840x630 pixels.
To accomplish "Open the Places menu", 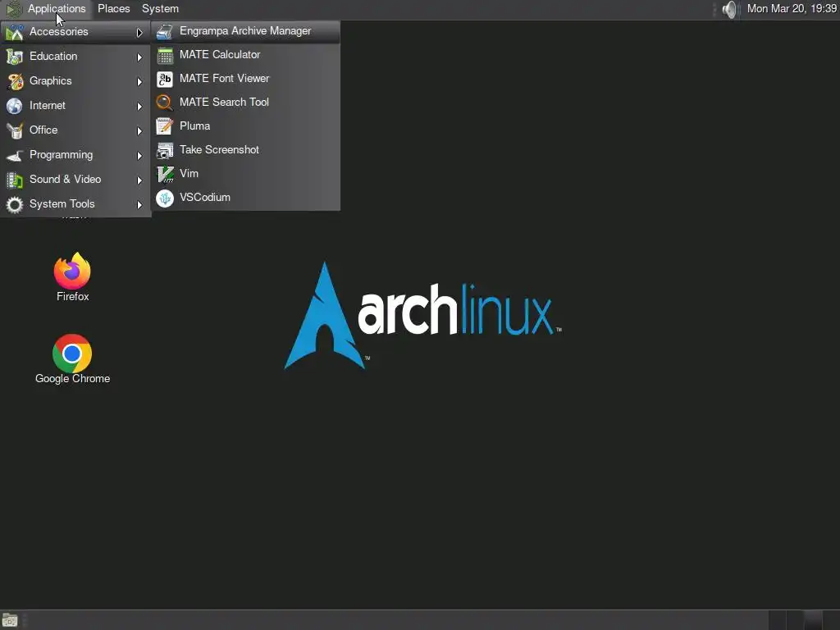I will (x=113, y=8).
